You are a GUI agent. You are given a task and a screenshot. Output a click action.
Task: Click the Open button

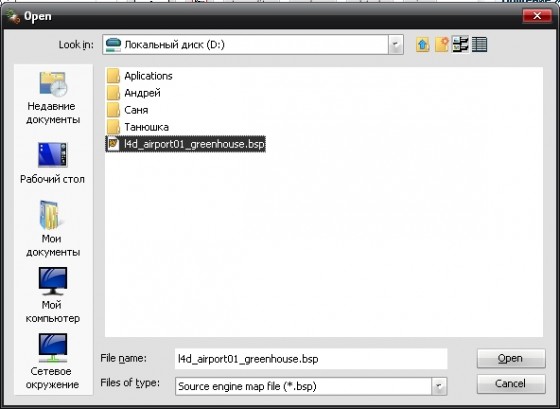point(511,358)
